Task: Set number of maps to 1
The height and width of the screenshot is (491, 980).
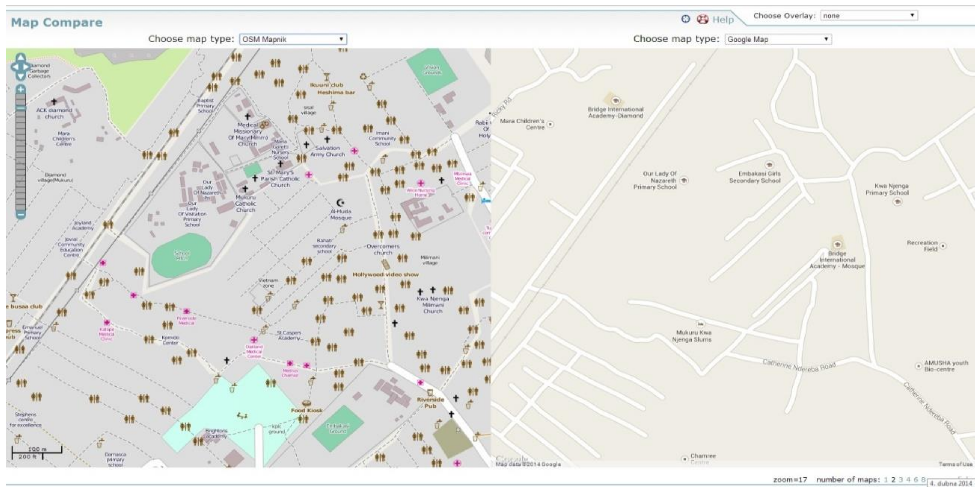Action: click(x=886, y=480)
